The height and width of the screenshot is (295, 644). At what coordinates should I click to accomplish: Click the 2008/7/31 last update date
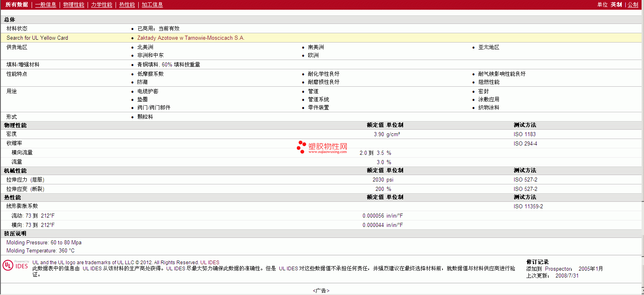click(567, 276)
